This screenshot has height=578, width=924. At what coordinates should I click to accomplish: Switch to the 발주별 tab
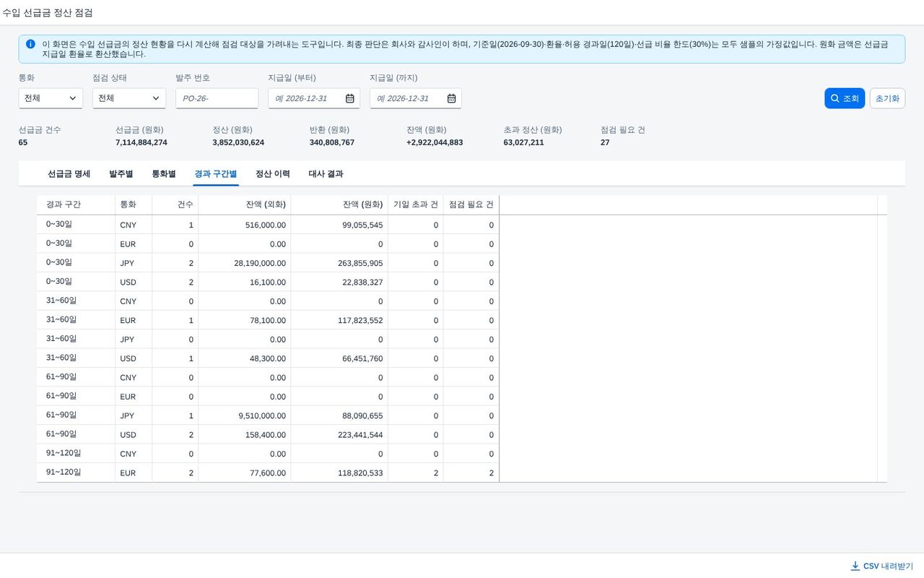(x=121, y=173)
